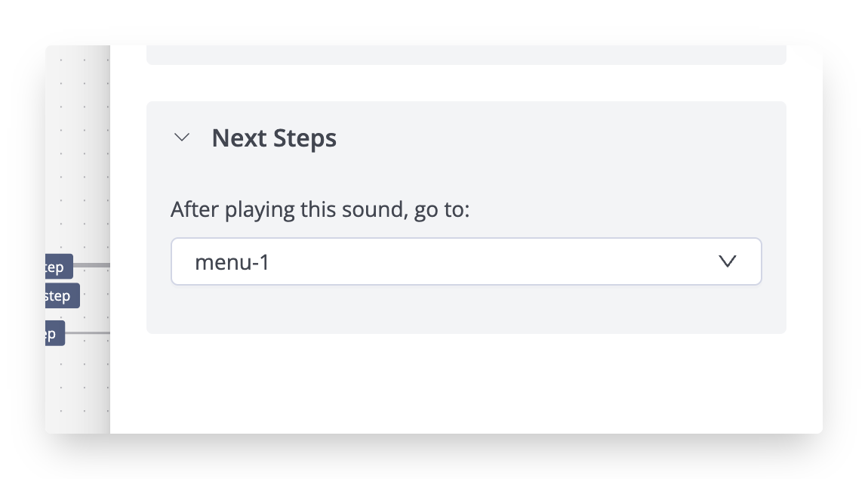Click the Next Steps heading text
The height and width of the screenshot is (479, 868).
point(274,138)
